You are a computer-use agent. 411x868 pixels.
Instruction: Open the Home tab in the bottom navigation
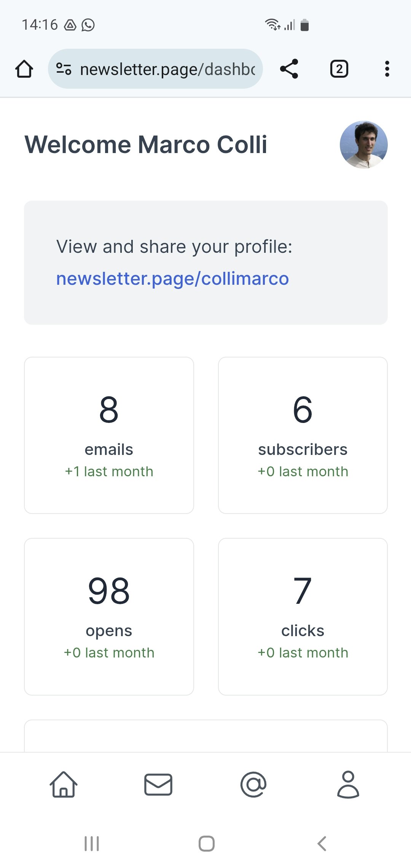coord(64,785)
